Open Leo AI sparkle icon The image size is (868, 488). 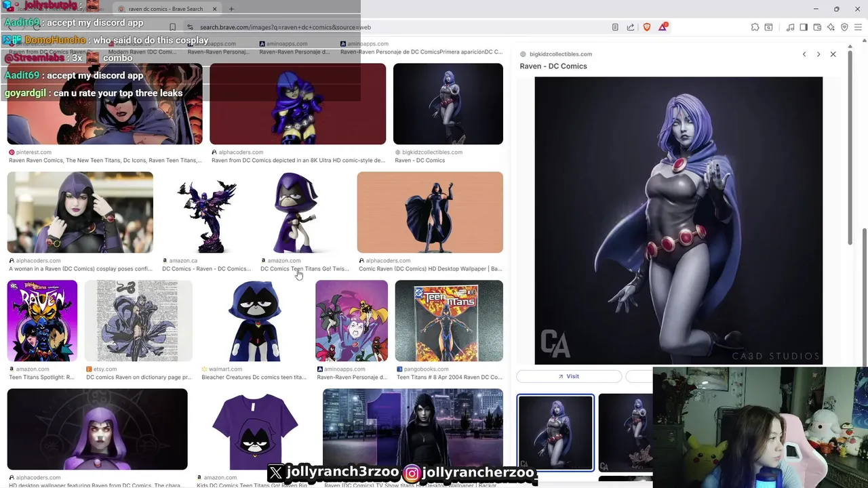click(831, 27)
